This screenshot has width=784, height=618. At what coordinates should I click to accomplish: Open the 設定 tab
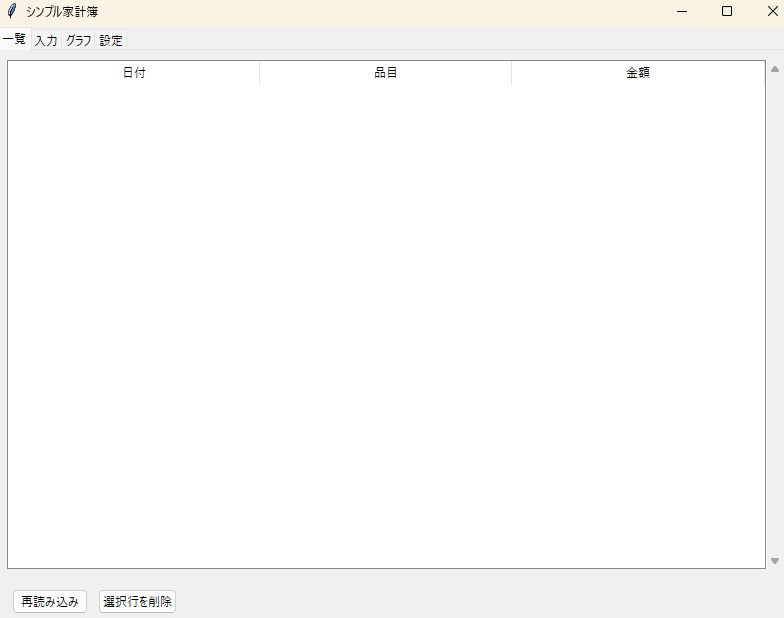click(x=110, y=40)
